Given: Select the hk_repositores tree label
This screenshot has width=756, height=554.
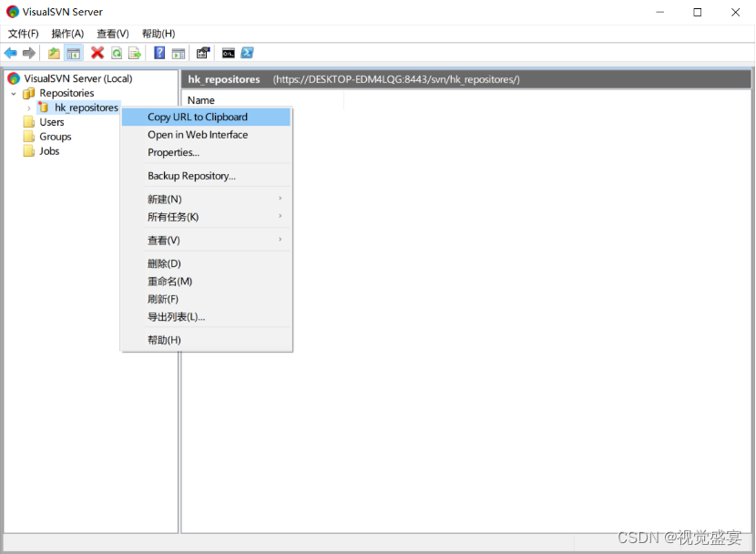Looking at the screenshot, I should click(87, 108).
